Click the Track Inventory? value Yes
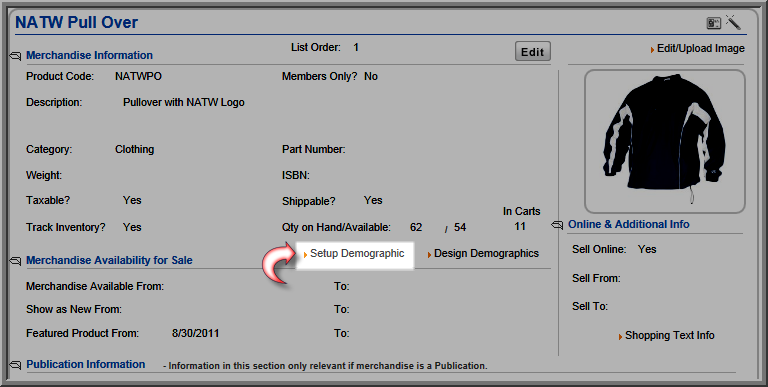Viewport: 768px width, 387px height. 132,227
